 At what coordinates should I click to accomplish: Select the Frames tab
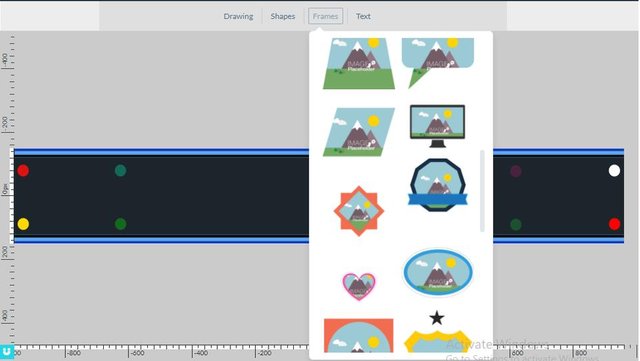click(x=325, y=16)
